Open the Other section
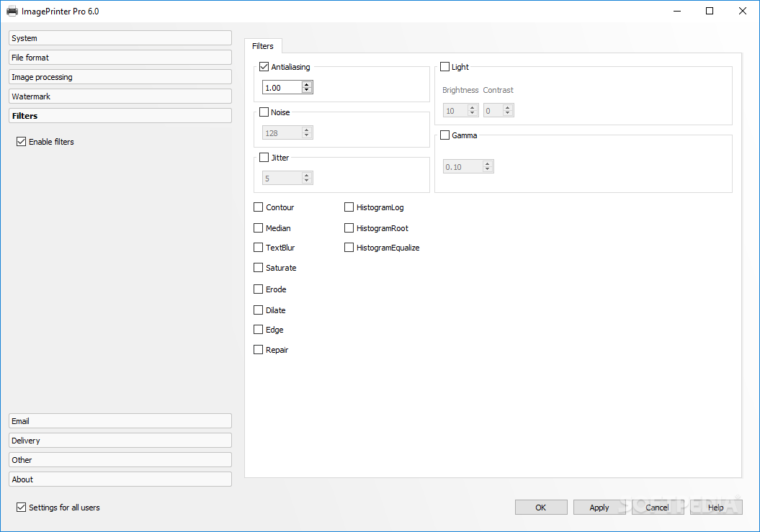Screen dimensions: 760x532 click(120, 459)
